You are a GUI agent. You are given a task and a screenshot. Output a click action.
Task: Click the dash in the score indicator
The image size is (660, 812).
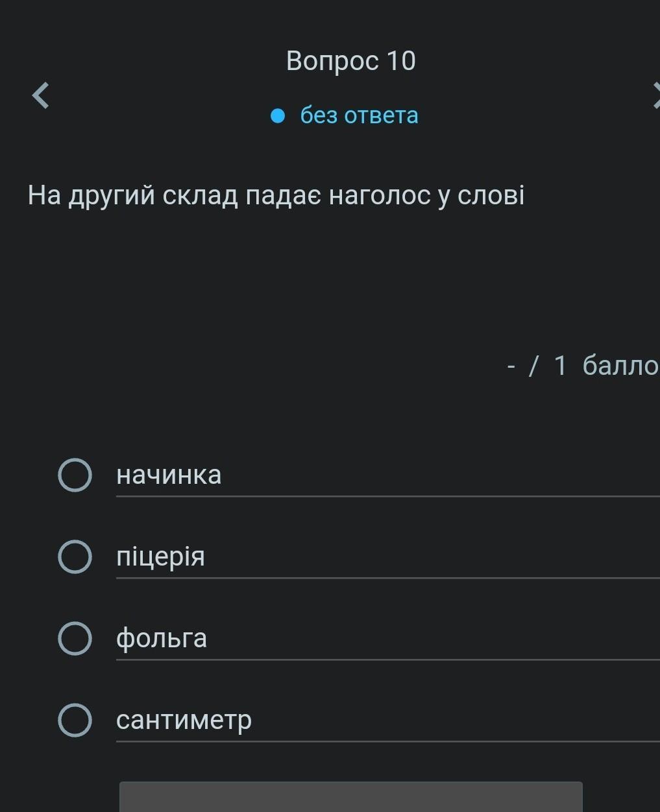(x=511, y=366)
